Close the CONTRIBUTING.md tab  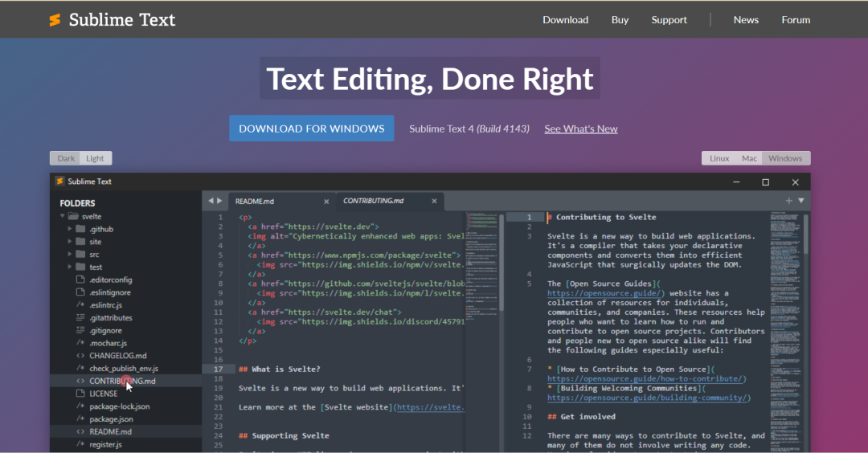(434, 201)
